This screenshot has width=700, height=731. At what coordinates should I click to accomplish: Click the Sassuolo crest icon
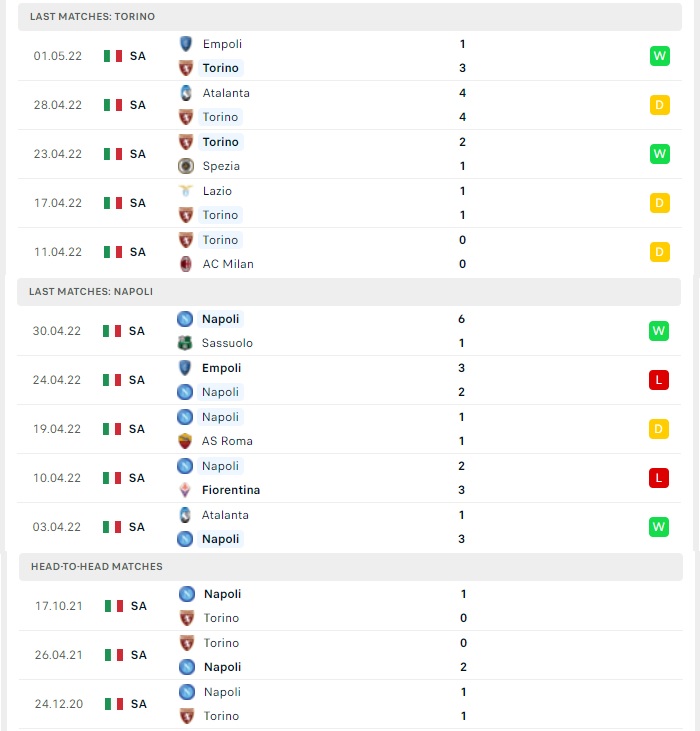click(185, 343)
